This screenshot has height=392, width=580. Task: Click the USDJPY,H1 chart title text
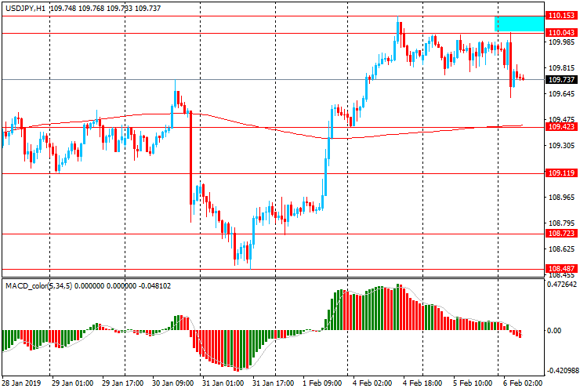click(x=26, y=8)
